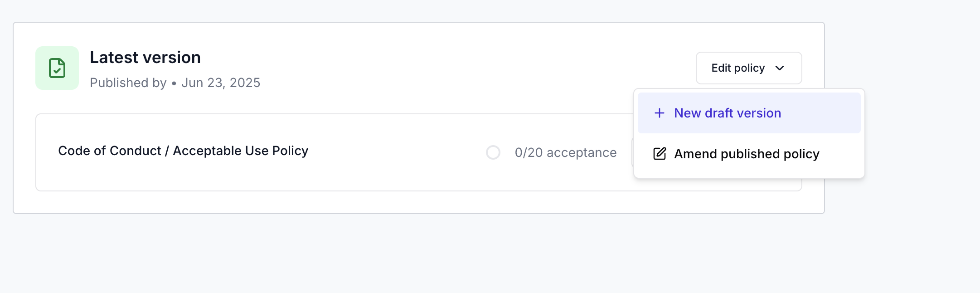Click the plus icon for new draft
Viewport: 980px width, 293px height.
[660, 113]
